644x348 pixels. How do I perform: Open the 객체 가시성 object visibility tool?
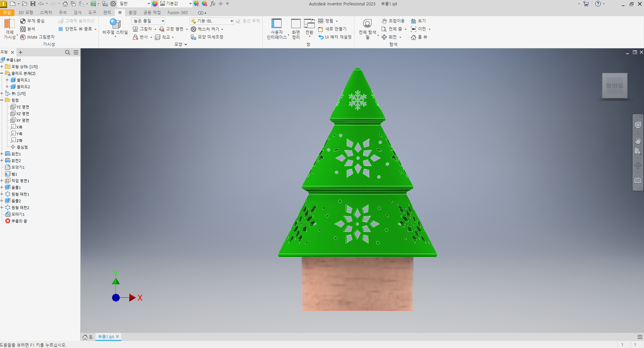[10, 29]
